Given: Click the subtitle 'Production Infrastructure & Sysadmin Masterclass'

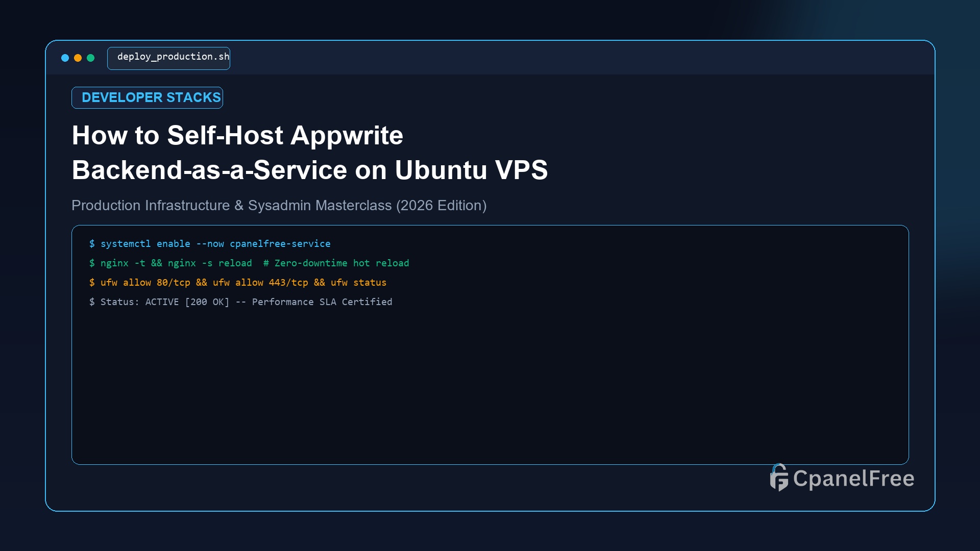Looking at the screenshot, I should coord(279,206).
